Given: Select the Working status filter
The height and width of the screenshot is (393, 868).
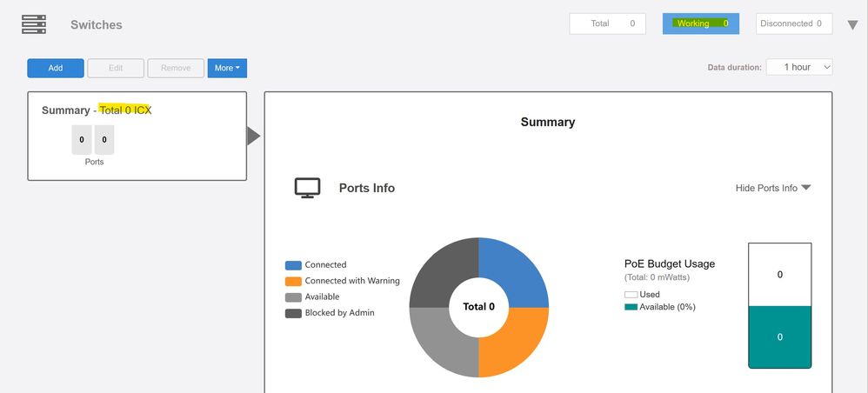Looking at the screenshot, I should click(x=700, y=23).
